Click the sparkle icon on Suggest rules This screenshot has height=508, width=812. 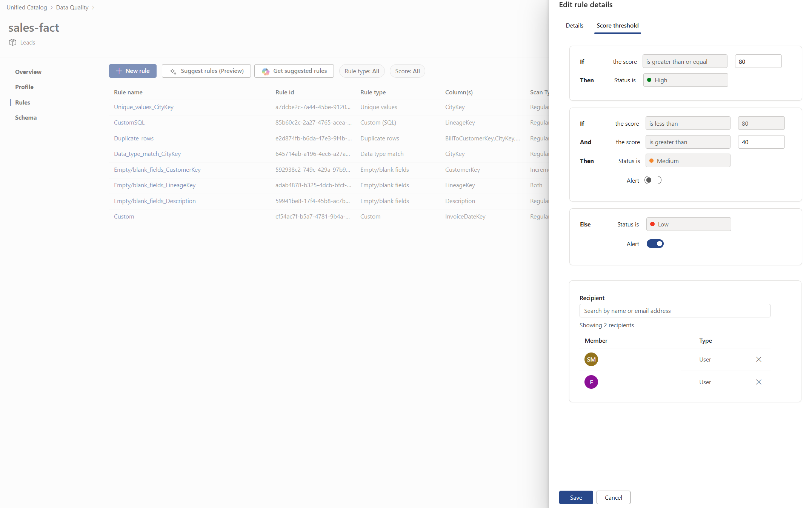(173, 71)
